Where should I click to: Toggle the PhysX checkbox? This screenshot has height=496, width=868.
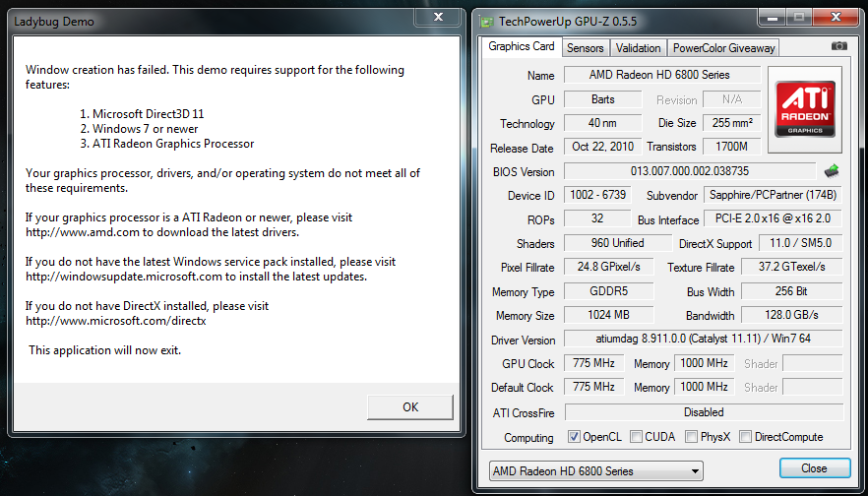[x=691, y=437]
